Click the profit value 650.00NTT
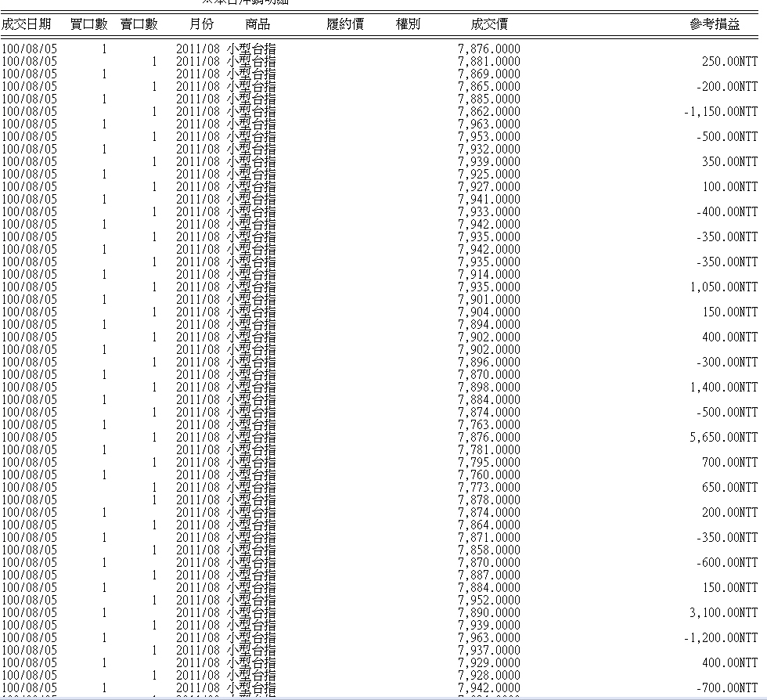This screenshot has width=767, height=700. pos(729,488)
